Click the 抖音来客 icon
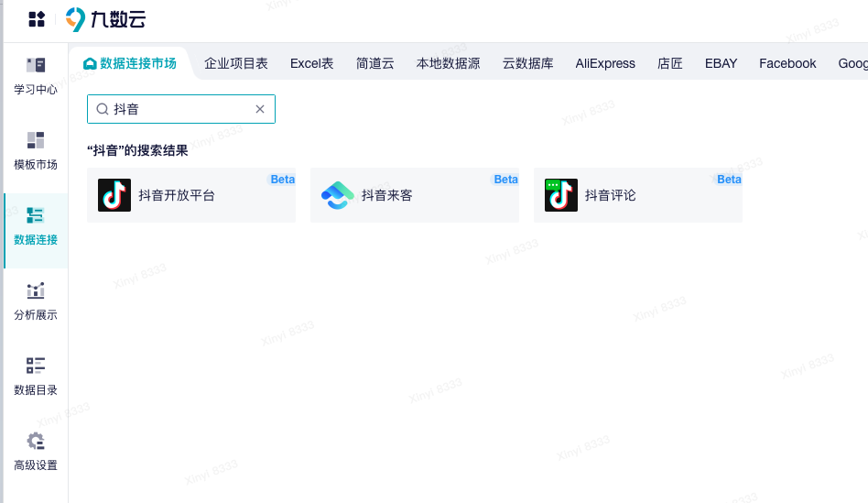 click(338, 195)
